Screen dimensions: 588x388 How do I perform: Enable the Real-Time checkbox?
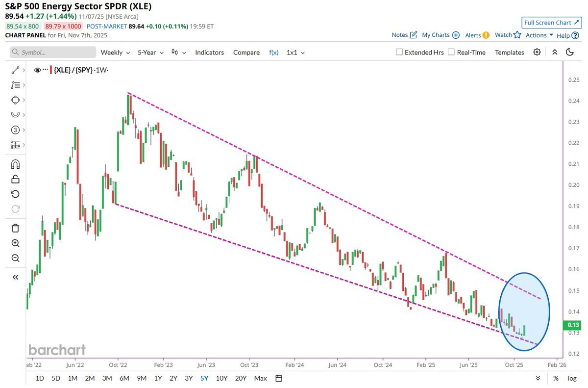point(451,52)
